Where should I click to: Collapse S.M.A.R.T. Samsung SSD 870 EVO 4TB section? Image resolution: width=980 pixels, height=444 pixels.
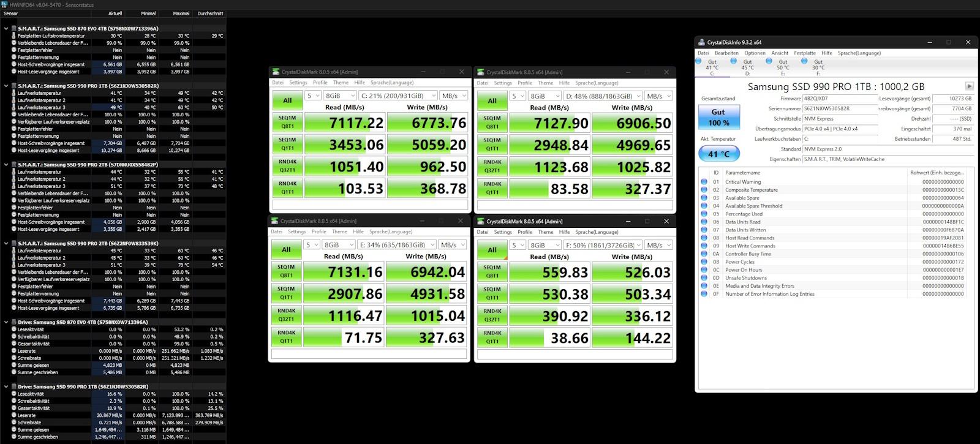click(6, 28)
